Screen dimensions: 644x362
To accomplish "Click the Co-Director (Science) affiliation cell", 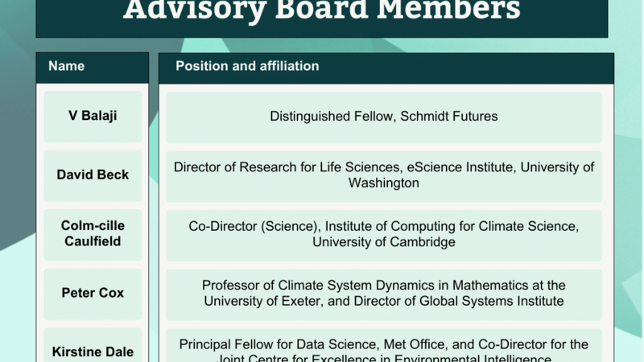I will [x=384, y=234].
